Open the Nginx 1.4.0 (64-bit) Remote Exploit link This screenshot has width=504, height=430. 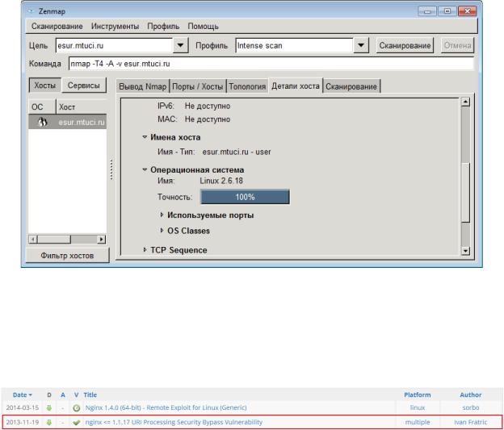(x=166, y=407)
